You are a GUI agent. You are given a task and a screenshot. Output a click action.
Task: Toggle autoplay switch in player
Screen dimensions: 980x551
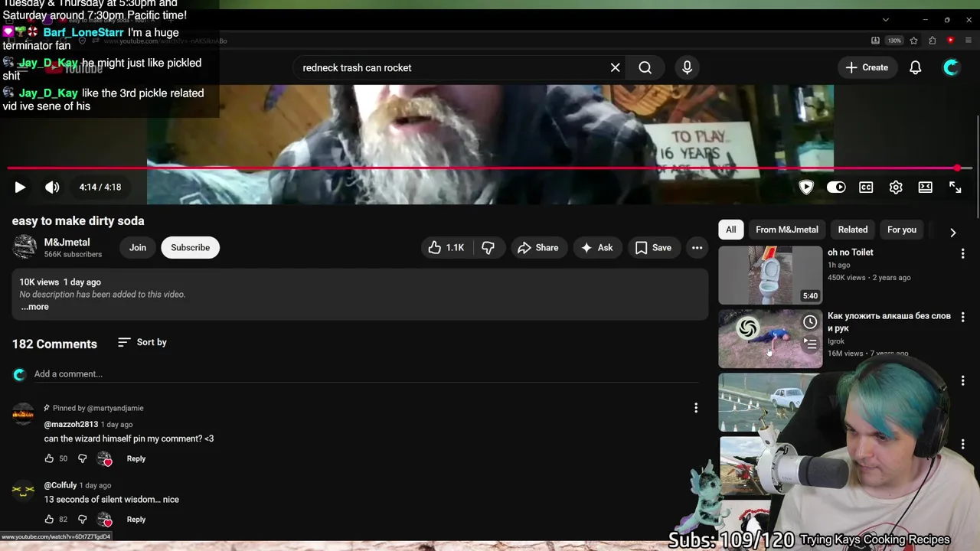[836, 187]
